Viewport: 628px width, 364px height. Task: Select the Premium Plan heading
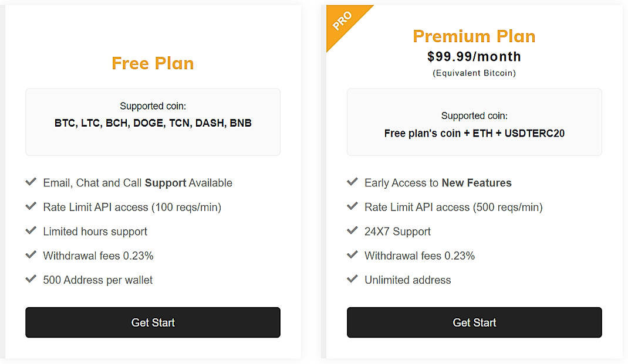point(474,36)
